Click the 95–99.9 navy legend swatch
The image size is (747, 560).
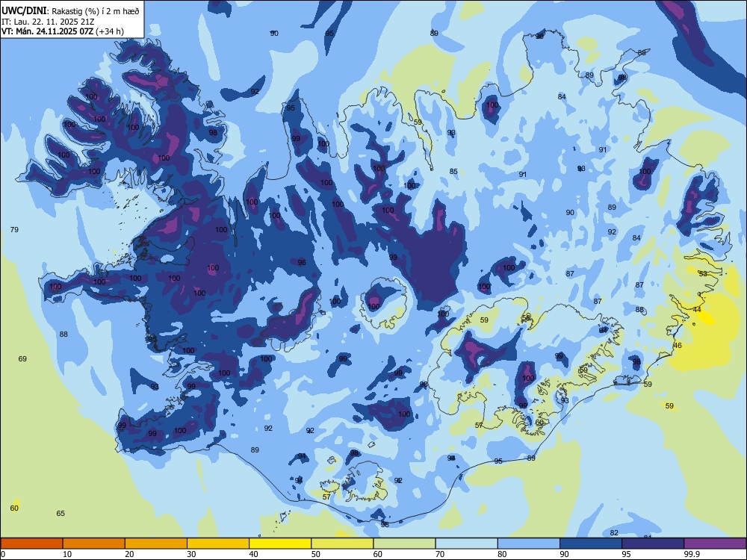point(653,544)
